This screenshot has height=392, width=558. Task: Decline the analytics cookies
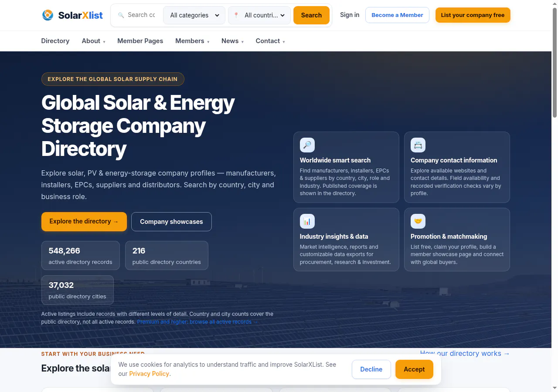click(x=371, y=369)
